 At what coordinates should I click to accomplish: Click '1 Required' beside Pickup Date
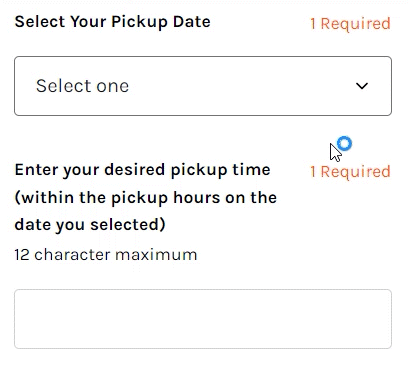350,24
